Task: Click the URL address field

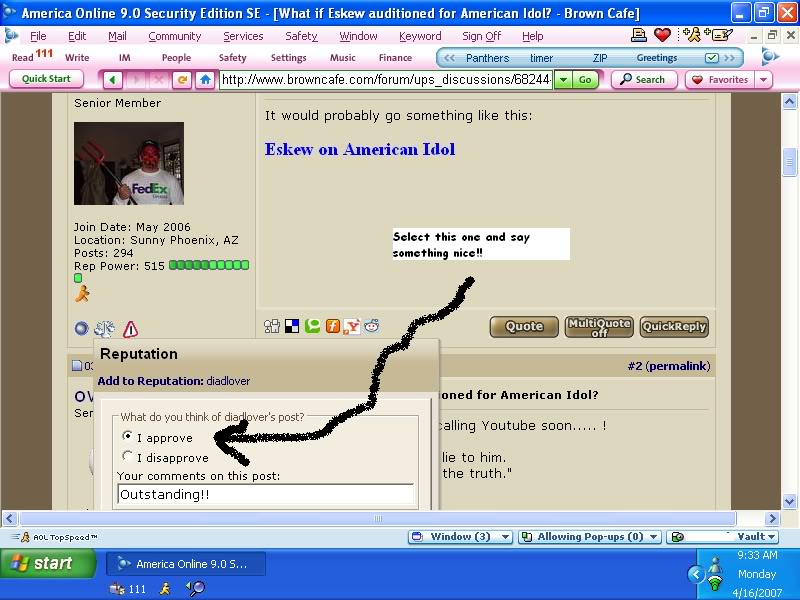Action: point(386,80)
